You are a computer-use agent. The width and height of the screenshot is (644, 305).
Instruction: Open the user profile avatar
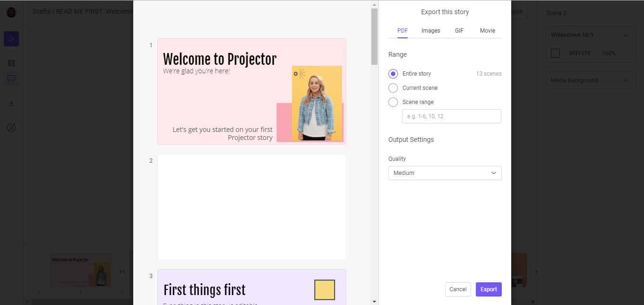tap(11, 12)
